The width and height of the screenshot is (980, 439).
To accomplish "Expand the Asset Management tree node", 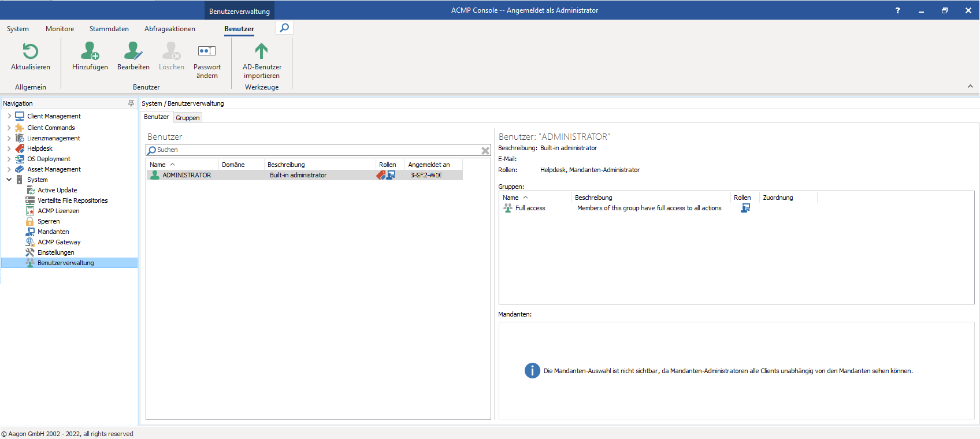I will tap(9, 169).
